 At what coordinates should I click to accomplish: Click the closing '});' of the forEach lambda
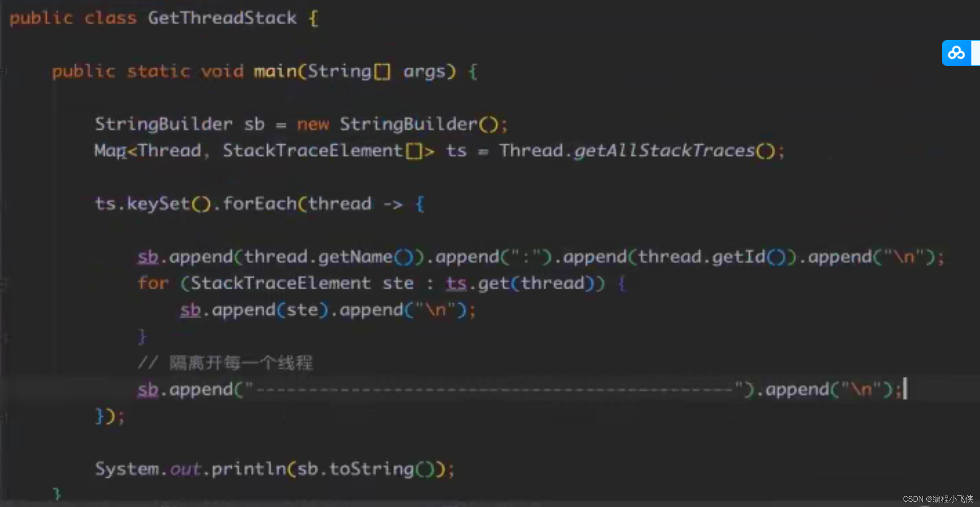coord(110,417)
